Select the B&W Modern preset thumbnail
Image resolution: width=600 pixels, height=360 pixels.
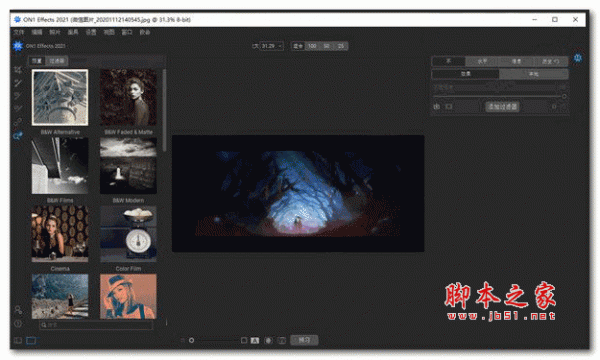point(128,166)
